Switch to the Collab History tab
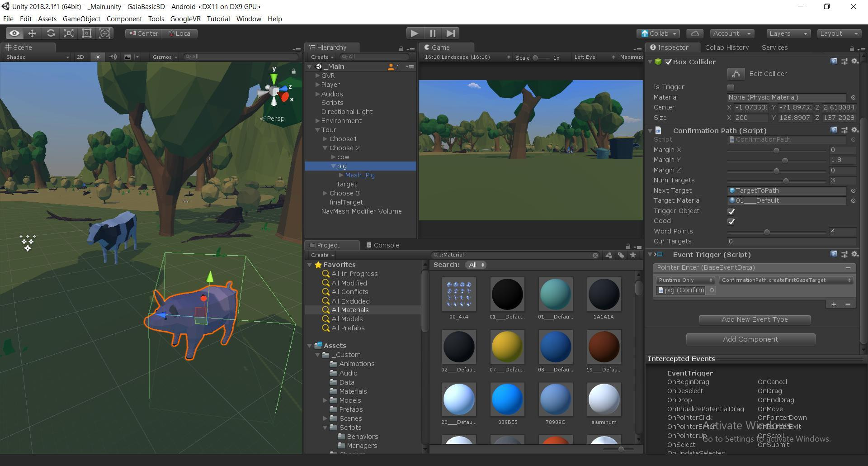 click(727, 48)
